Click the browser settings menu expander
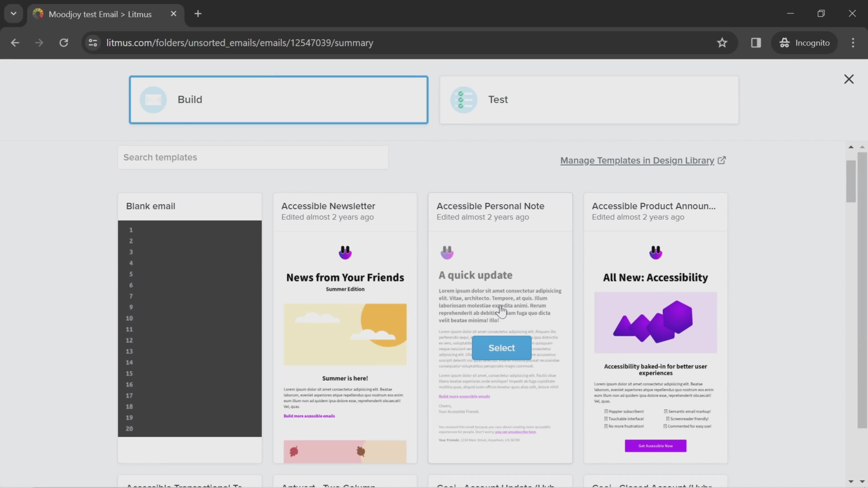Image resolution: width=868 pixels, height=488 pixels. pyautogui.click(x=853, y=42)
